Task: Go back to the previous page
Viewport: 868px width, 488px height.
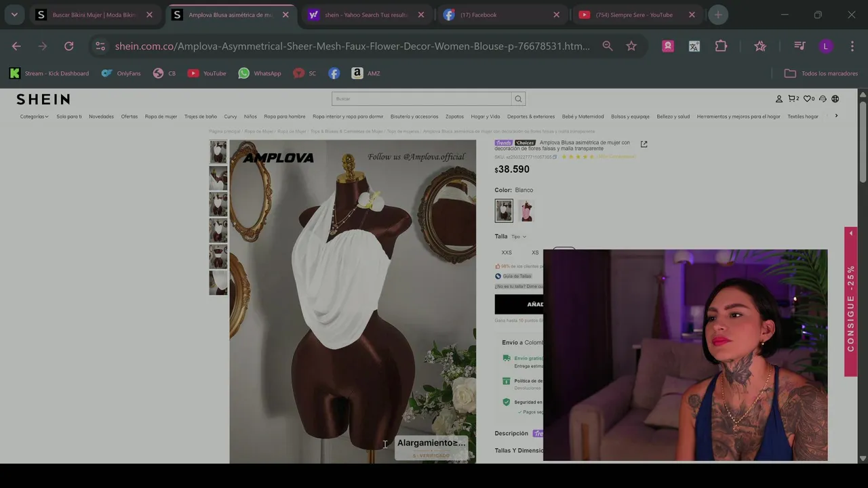Action: pos(16,46)
